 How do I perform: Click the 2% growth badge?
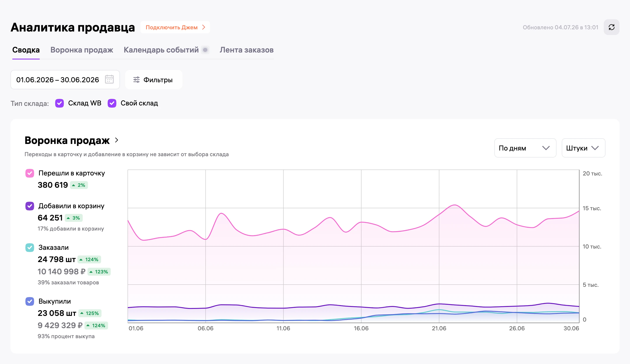point(79,185)
